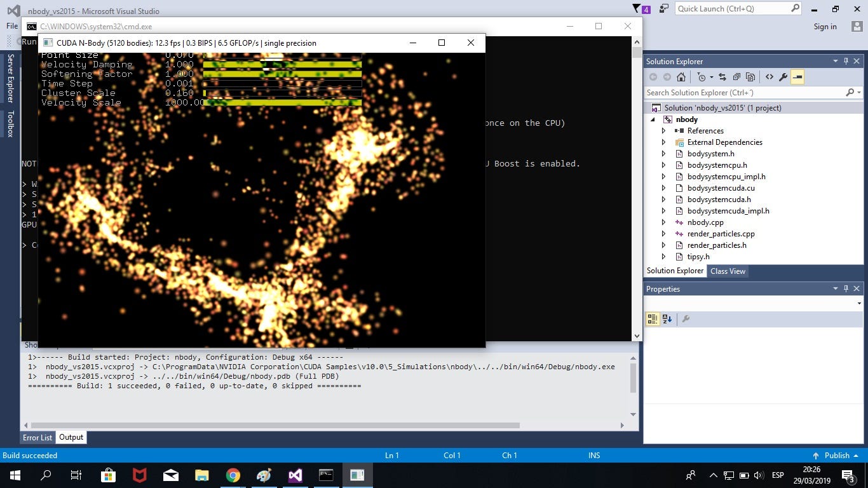This screenshot has height=488, width=868.
Task: Pin the Properties panel
Action: [x=846, y=288]
